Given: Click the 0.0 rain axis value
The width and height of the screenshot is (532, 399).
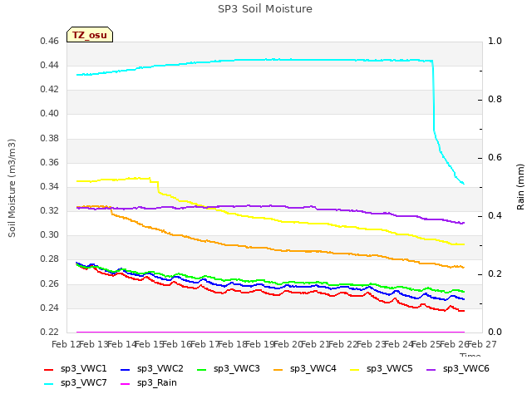Looking at the screenshot, I should 495,332.
